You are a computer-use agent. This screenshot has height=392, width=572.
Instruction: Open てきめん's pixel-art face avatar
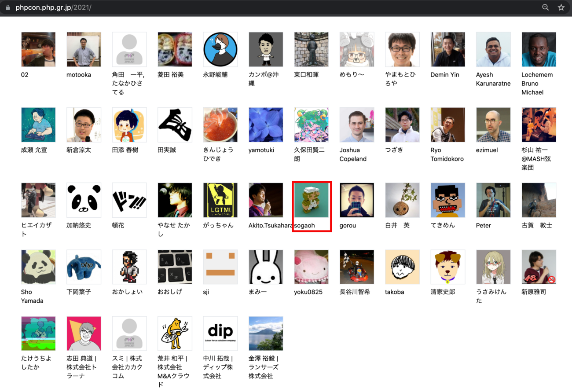pyautogui.click(x=448, y=200)
